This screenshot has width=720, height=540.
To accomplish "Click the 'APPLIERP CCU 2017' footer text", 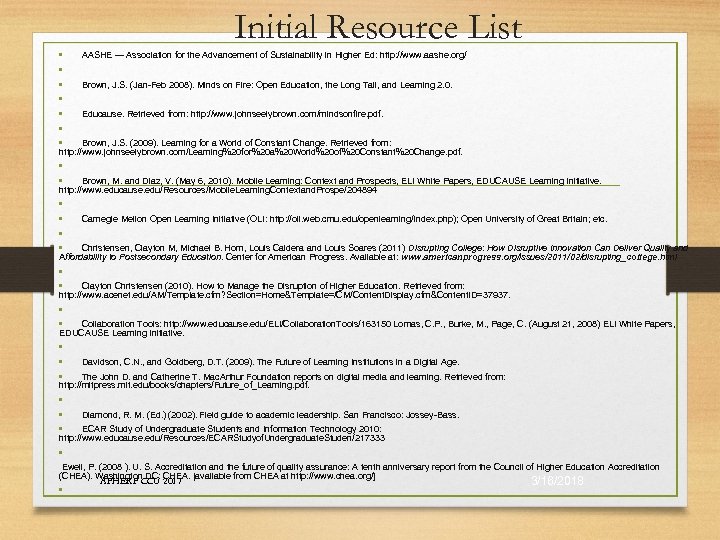I will (141, 482).
